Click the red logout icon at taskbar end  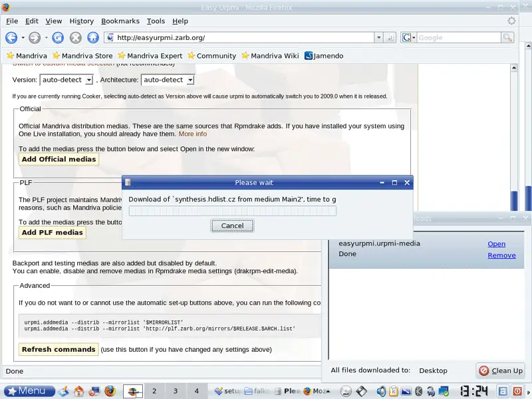(517, 391)
